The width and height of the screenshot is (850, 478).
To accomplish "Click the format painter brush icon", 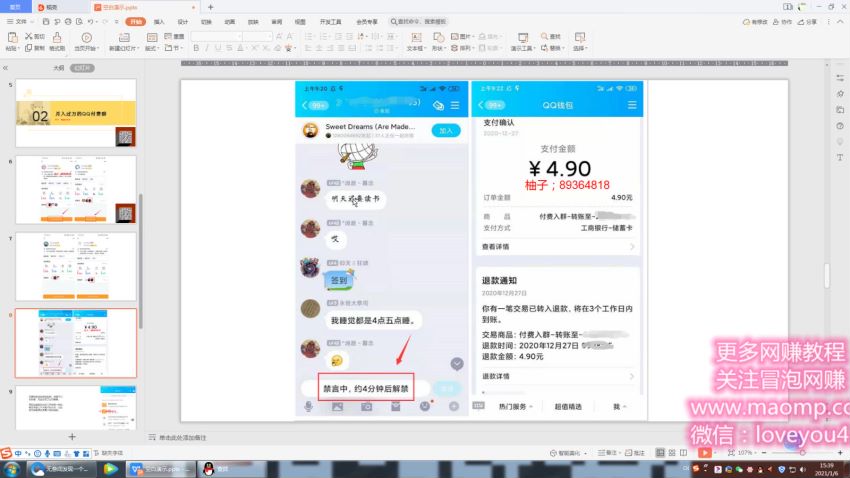I will click(57, 37).
